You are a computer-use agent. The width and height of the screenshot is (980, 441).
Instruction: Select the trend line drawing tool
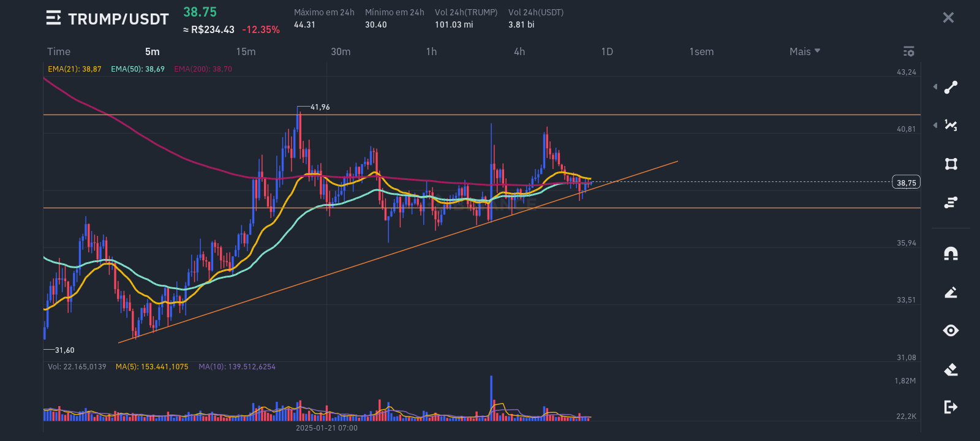(951, 88)
